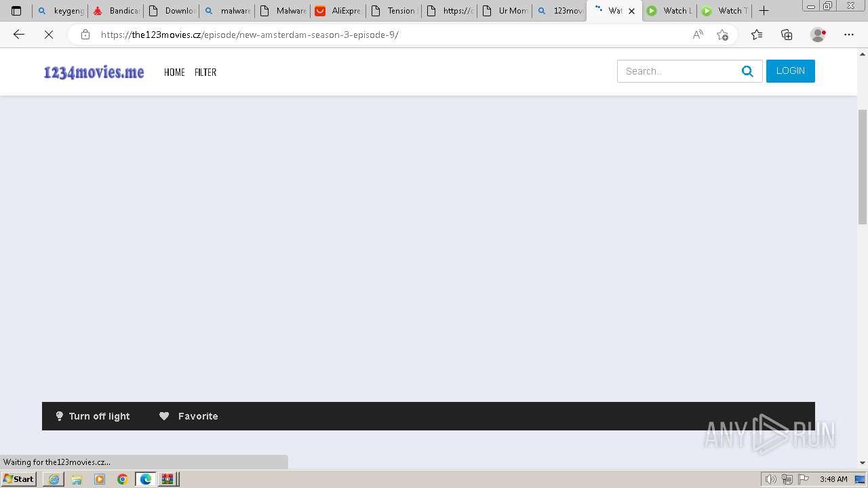Viewport: 868px width, 488px height.
Task: Open Internet Explorer from taskbar
Action: pos(54,479)
